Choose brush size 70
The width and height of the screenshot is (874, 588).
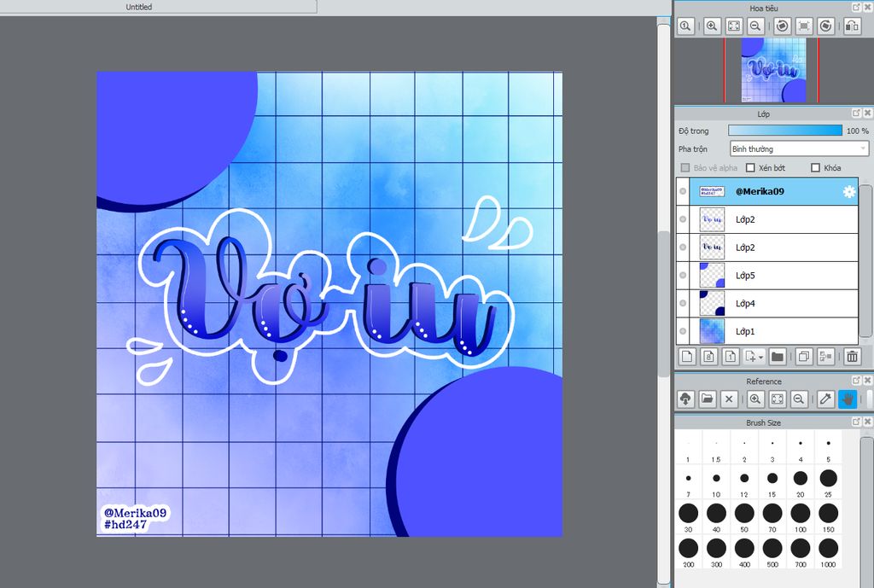(x=772, y=518)
